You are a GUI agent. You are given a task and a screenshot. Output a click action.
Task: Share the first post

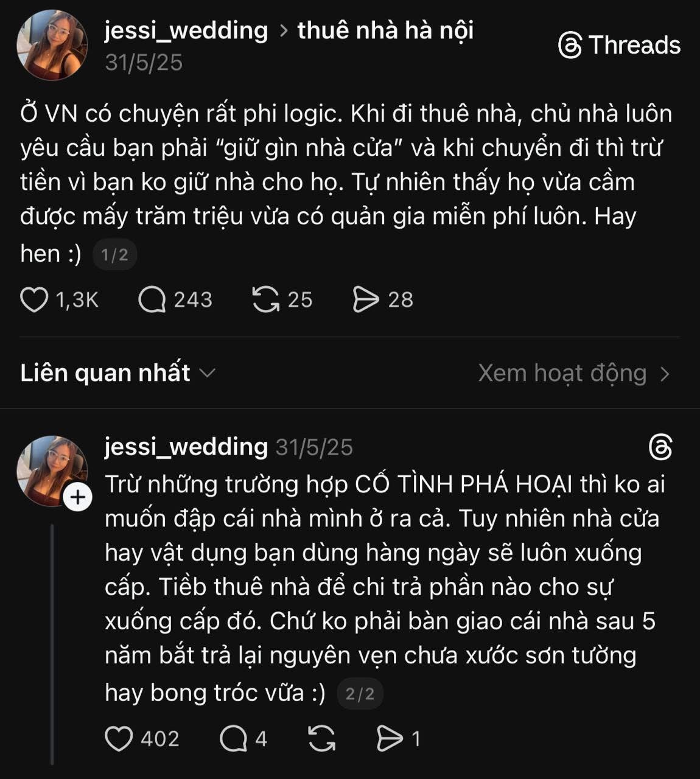pos(365,299)
